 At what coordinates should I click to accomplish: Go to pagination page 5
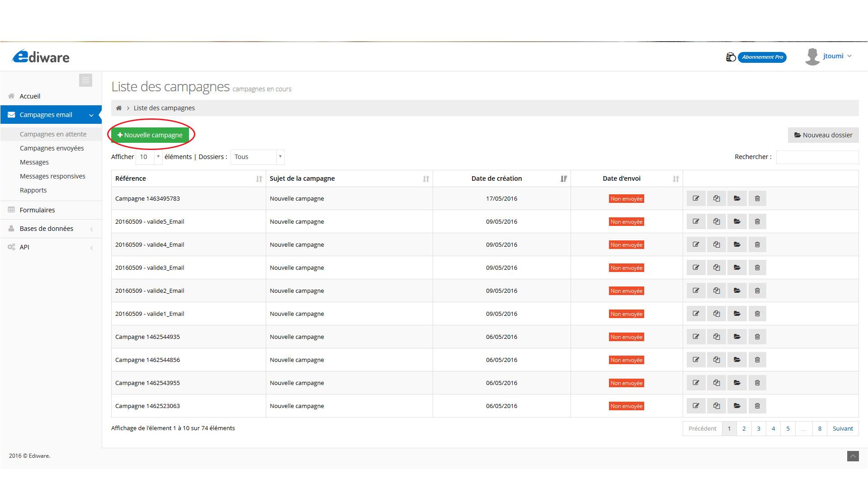click(x=788, y=428)
